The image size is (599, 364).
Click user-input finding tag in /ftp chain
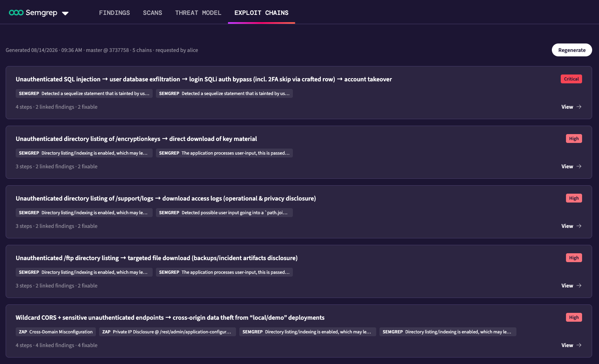point(224,272)
